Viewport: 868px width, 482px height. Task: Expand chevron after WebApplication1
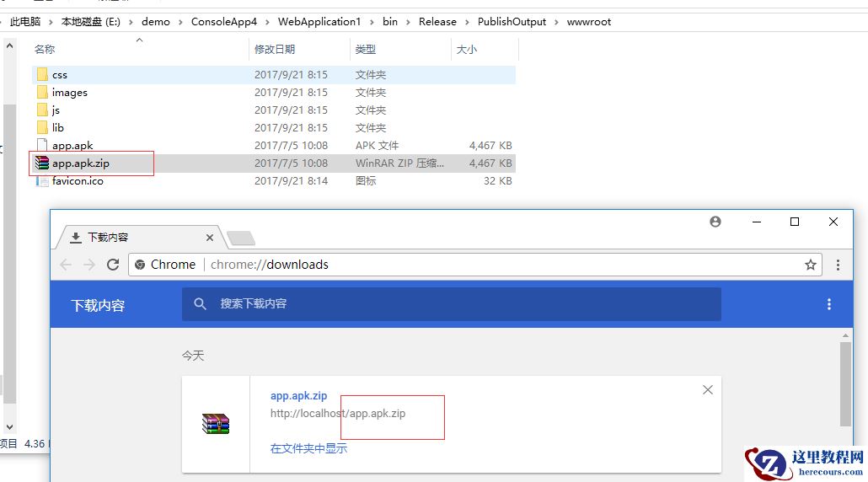[372, 22]
